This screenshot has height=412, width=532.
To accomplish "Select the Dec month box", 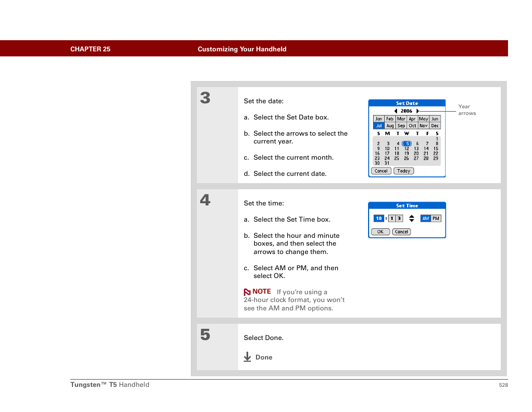I will click(x=435, y=126).
